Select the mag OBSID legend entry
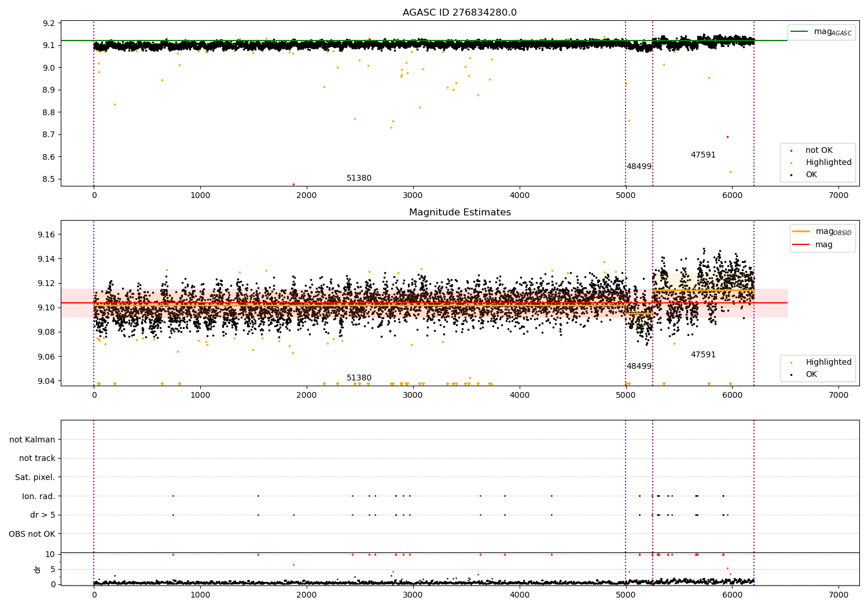Screen dimensions: 868x608 tap(833, 232)
